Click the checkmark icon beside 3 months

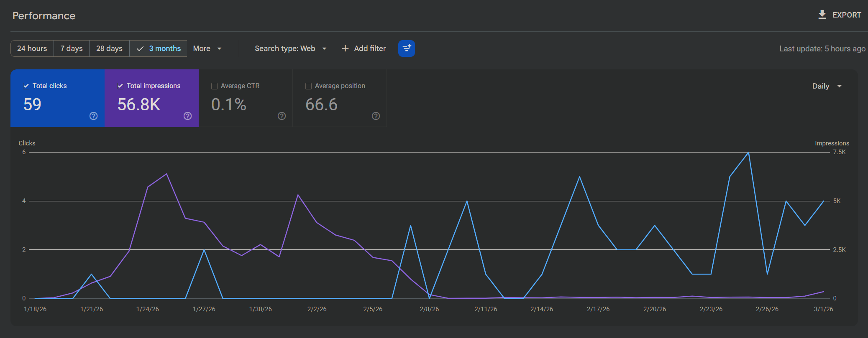140,49
